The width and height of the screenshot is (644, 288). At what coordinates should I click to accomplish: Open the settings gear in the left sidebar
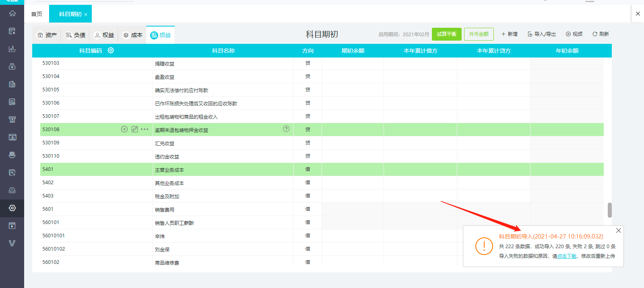pyautogui.click(x=12, y=208)
